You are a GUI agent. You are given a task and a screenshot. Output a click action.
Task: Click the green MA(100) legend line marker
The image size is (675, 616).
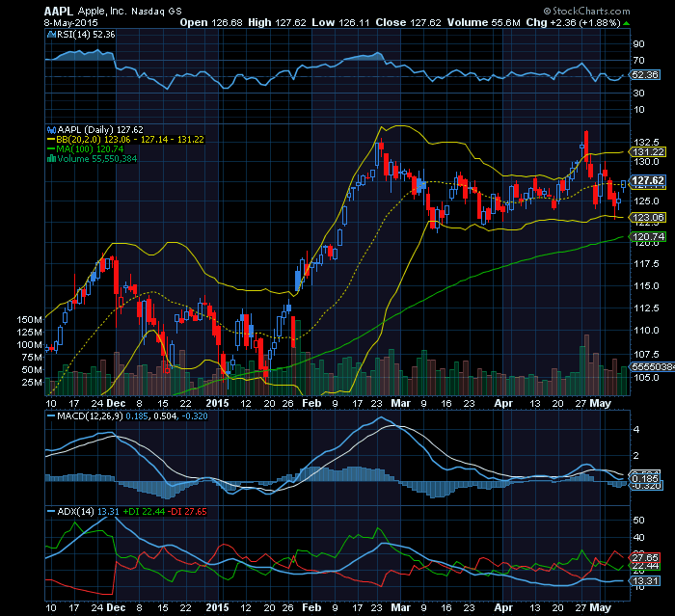pyautogui.click(x=51, y=149)
